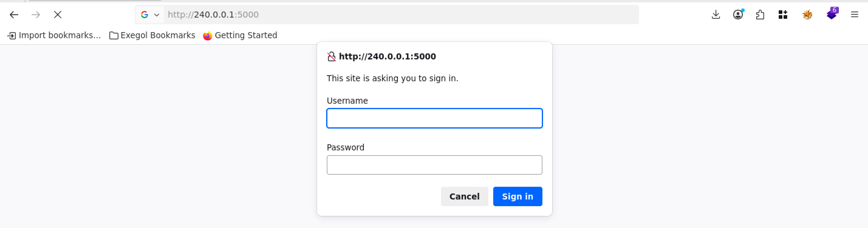Open the Firefox account icon
Image resolution: width=868 pixels, height=228 pixels.
[x=738, y=15]
